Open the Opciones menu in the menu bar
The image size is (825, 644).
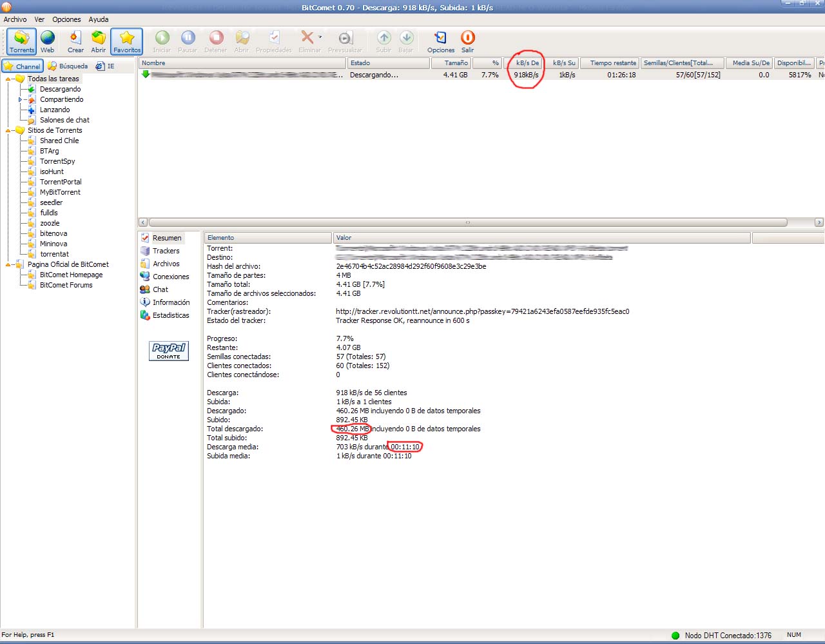pos(66,19)
